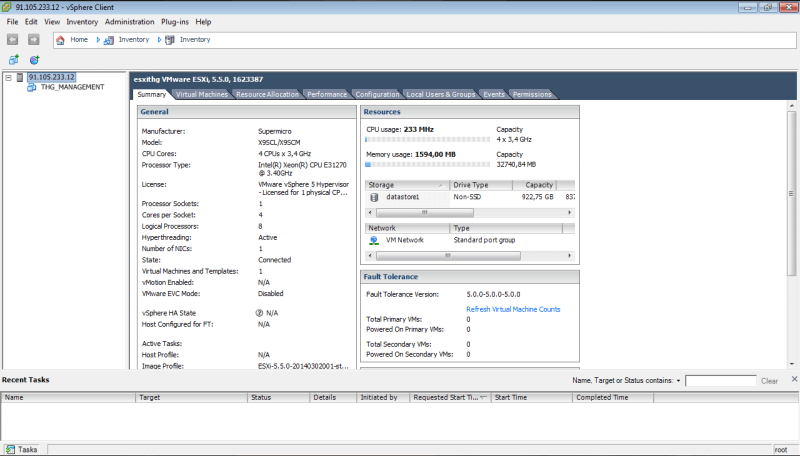The width and height of the screenshot is (800, 456).
Task: Click the new resource pool toolbar icon
Action: click(x=34, y=60)
